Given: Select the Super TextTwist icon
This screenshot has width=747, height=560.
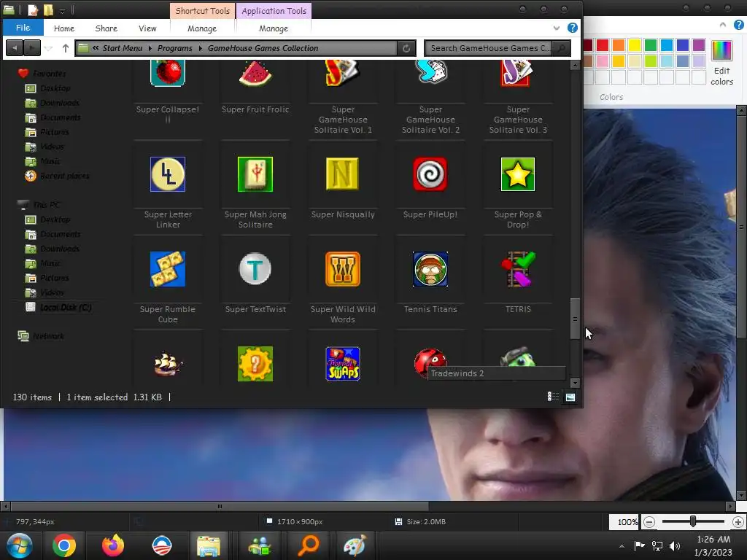Looking at the screenshot, I should tap(255, 269).
